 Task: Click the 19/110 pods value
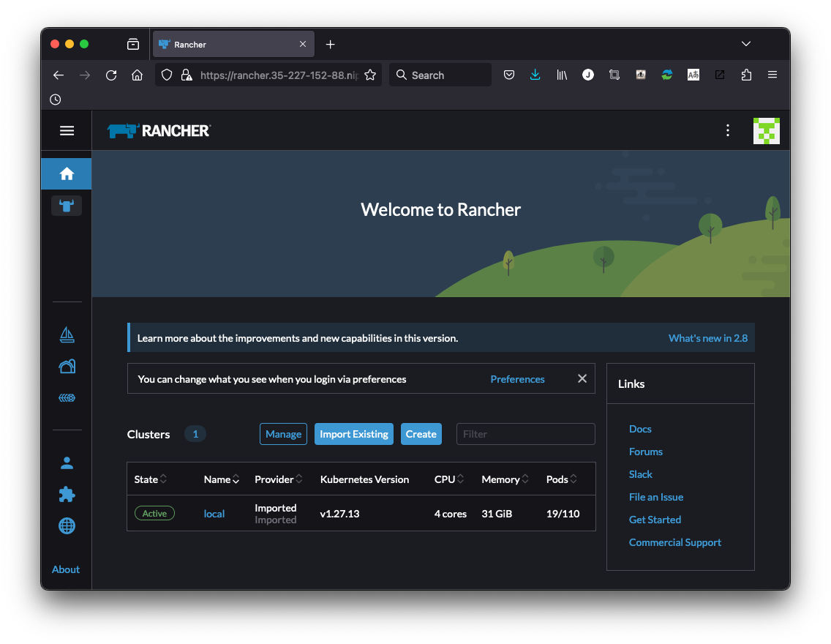point(563,514)
